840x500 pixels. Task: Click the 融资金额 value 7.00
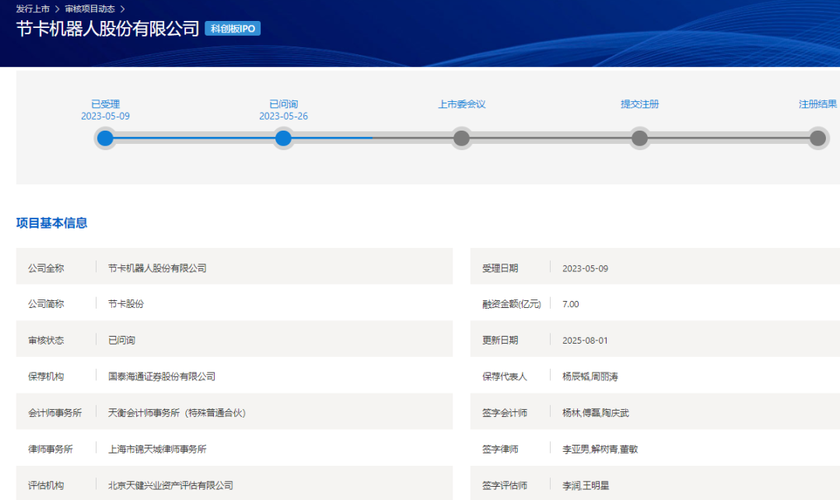coord(571,304)
